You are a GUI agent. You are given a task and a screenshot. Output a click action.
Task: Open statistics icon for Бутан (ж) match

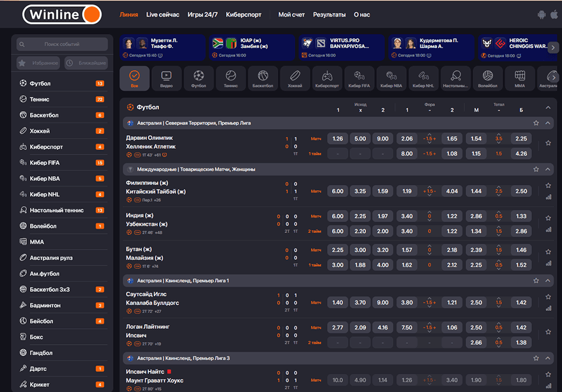549,264
